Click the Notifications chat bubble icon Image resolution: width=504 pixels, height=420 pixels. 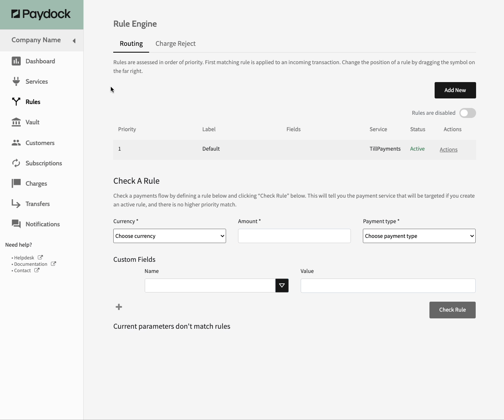[16, 224]
